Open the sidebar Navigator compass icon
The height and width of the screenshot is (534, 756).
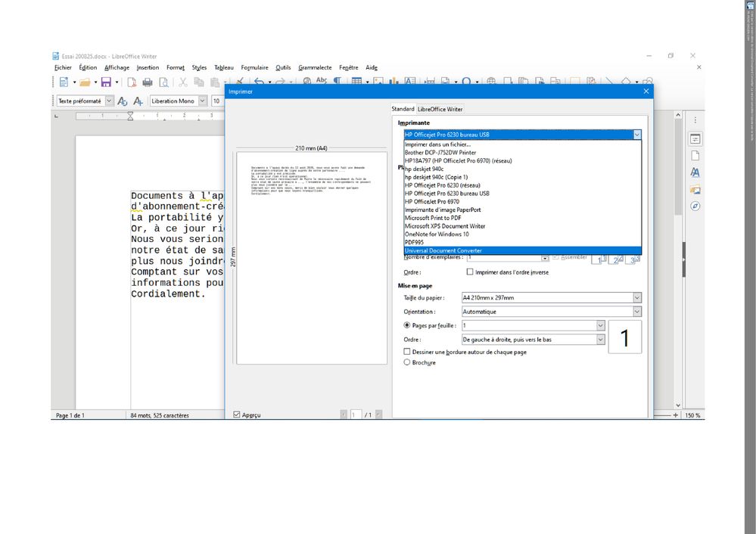695,206
